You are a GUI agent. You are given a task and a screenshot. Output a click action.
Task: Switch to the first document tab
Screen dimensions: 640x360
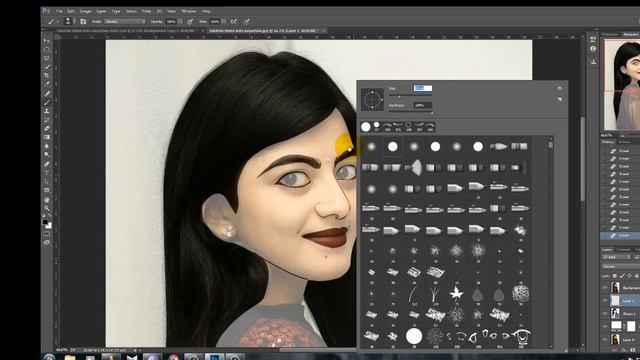point(129,31)
